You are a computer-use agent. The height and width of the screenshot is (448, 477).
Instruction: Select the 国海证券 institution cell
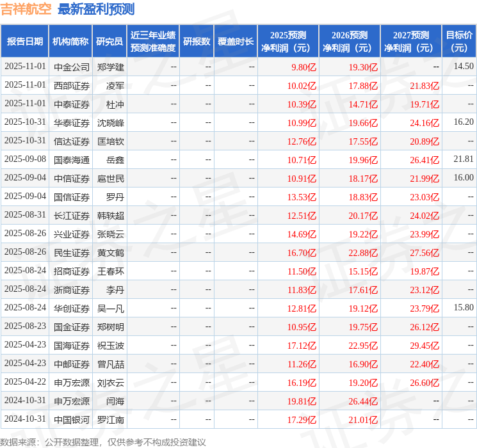[72, 346]
